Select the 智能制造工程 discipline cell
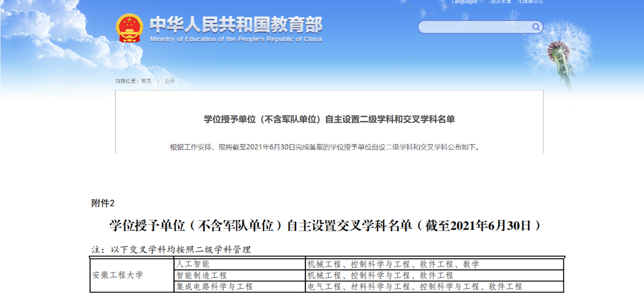The width and height of the screenshot is (644, 295). pos(202,275)
